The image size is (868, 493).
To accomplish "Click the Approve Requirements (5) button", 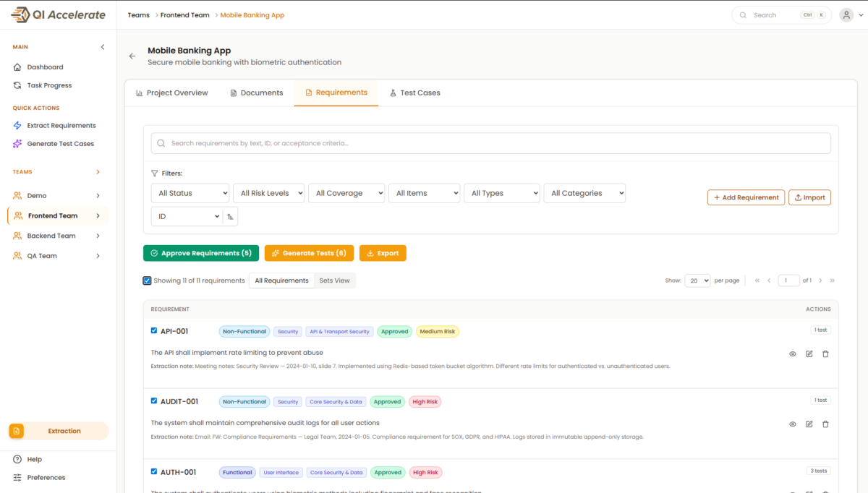I will point(200,254).
